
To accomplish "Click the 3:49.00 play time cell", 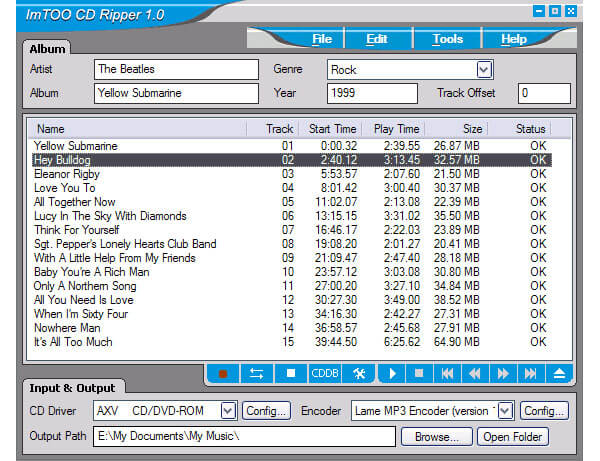I will [x=402, y=300].
